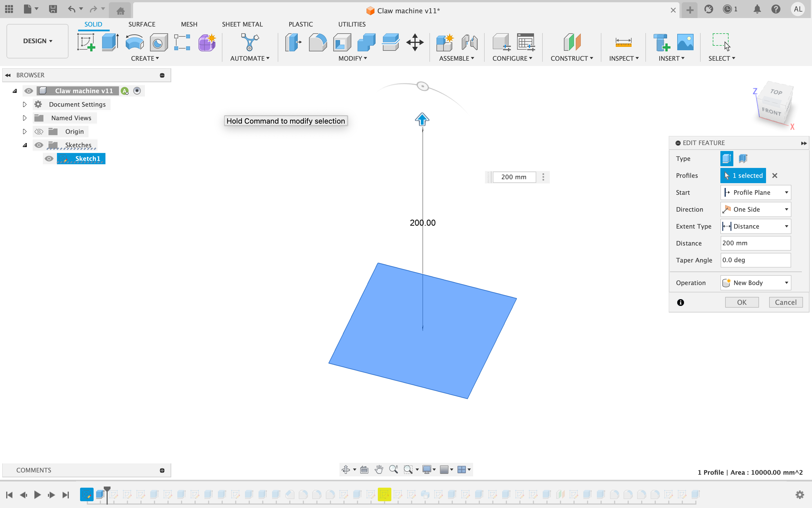Open the Start dropdown set to Profile Plane
This screenshot has width=812, height=508.
(756, 192)
